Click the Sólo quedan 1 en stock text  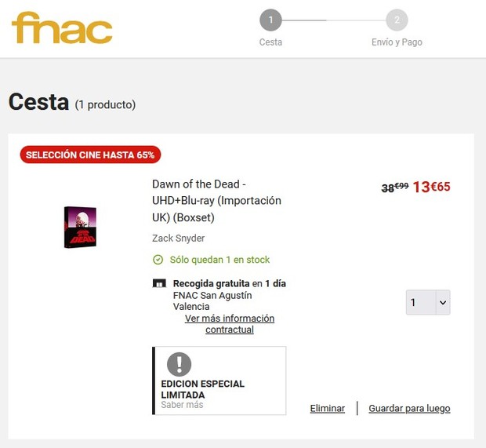coord(219,260)
